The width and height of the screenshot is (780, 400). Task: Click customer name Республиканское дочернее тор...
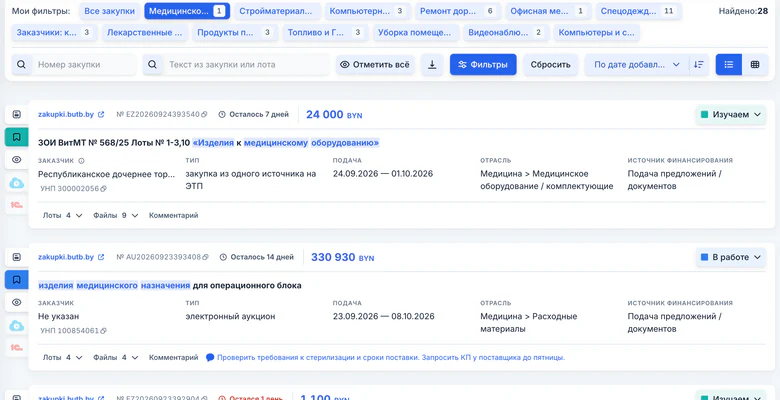[106, 174]
